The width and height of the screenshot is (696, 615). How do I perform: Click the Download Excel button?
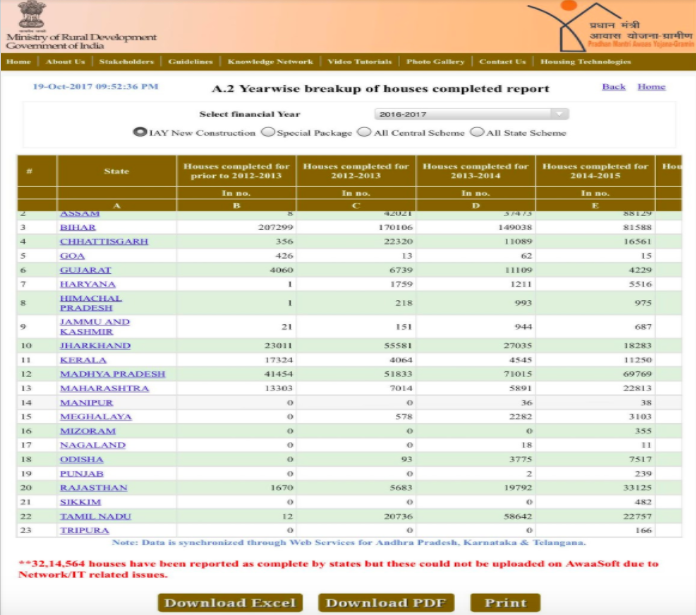point(230,602)
